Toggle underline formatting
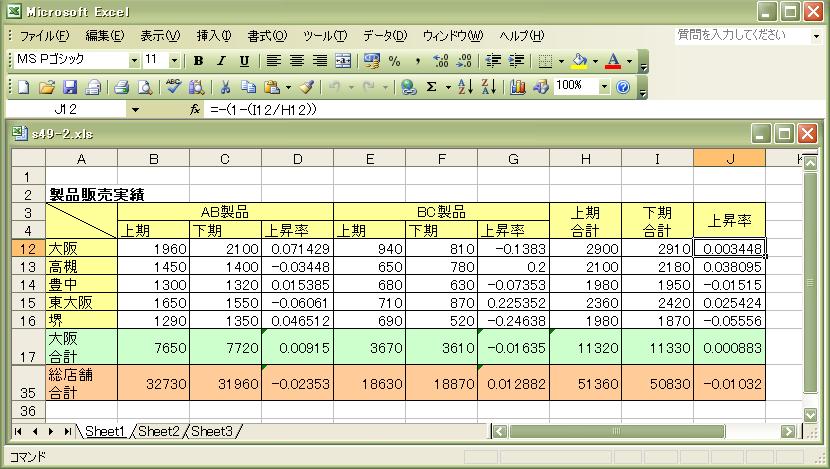Screen dimensions: 830x469 [x=244, y=61]
